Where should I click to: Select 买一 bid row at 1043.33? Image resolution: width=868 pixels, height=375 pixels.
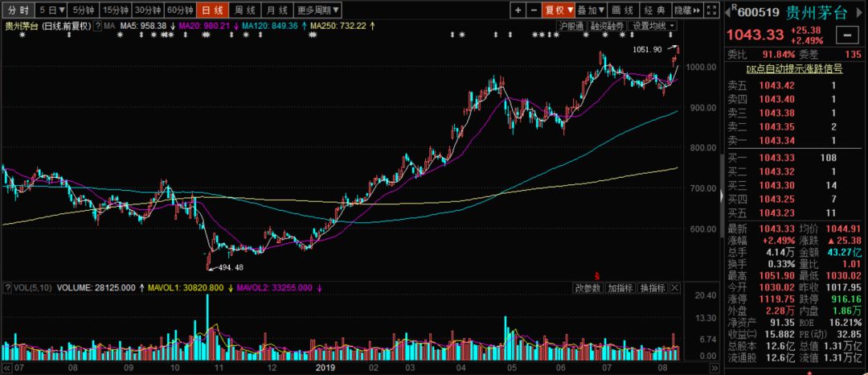pyautogui.click(x=794, y=158)
